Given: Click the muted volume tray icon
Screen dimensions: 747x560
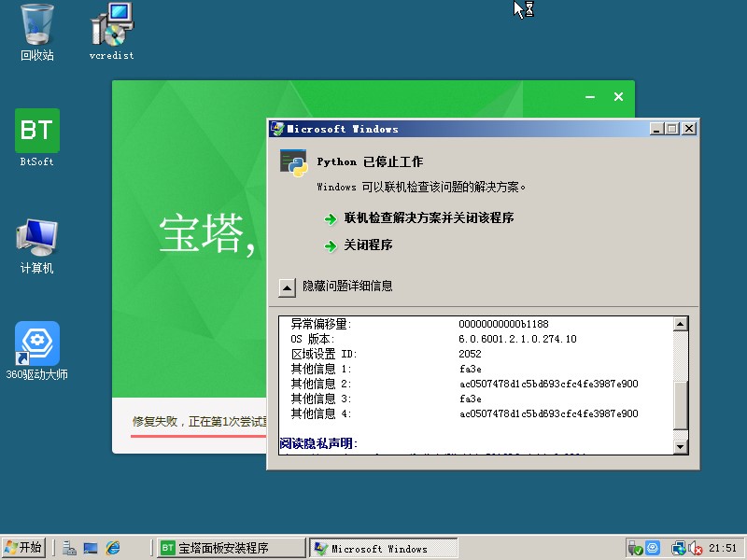Looking at the screenshot, I should [695, 549].
